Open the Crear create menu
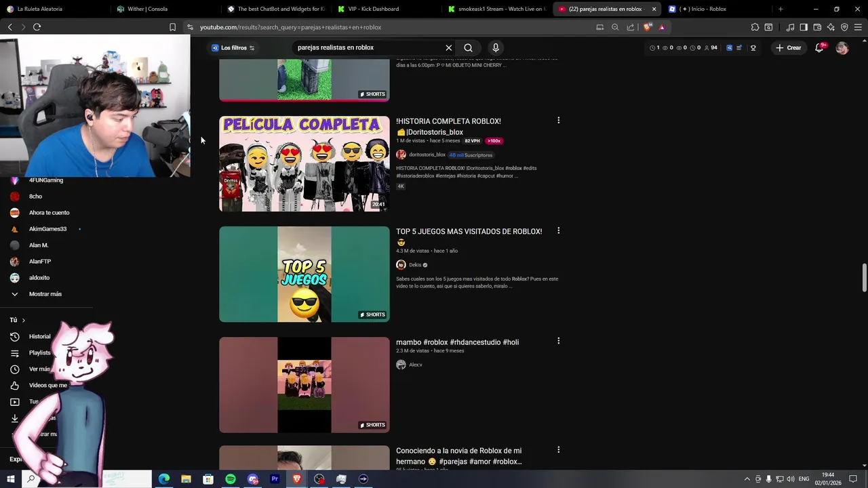This screenshot has width=868, height=488. point(789,47)
